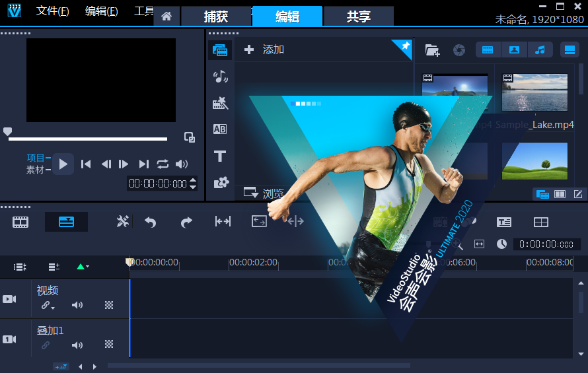Screen dimensions: 588x373
Task: Click the library panel vertical scrollbar
Action: [x=581, y=79]
